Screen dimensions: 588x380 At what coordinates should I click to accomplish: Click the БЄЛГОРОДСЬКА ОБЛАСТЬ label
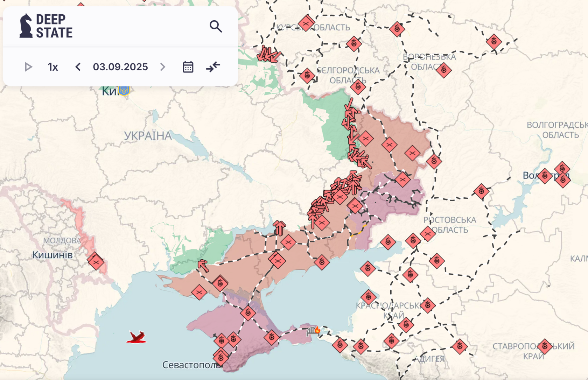[x=348, y=75]
